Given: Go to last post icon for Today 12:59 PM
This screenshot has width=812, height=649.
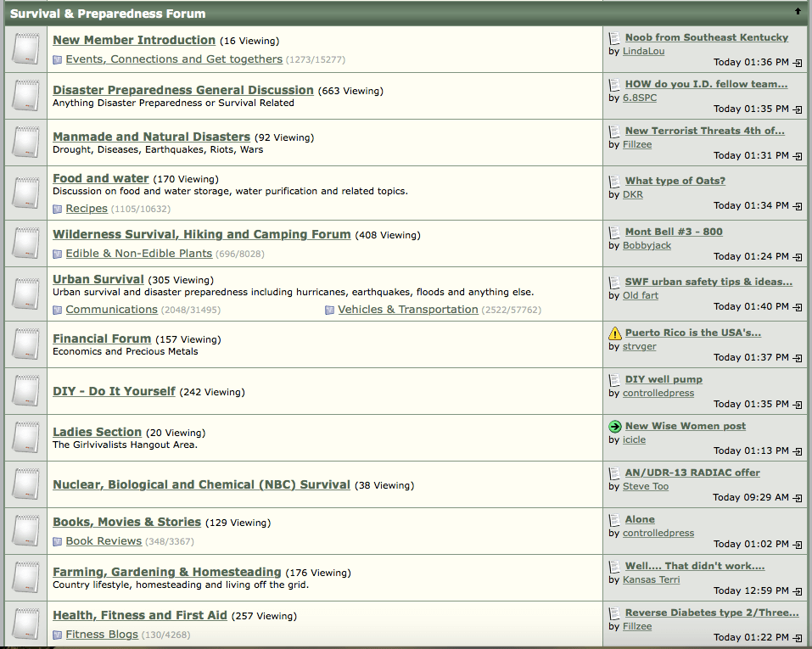Looking at the screenshot, I should [798, 591].
